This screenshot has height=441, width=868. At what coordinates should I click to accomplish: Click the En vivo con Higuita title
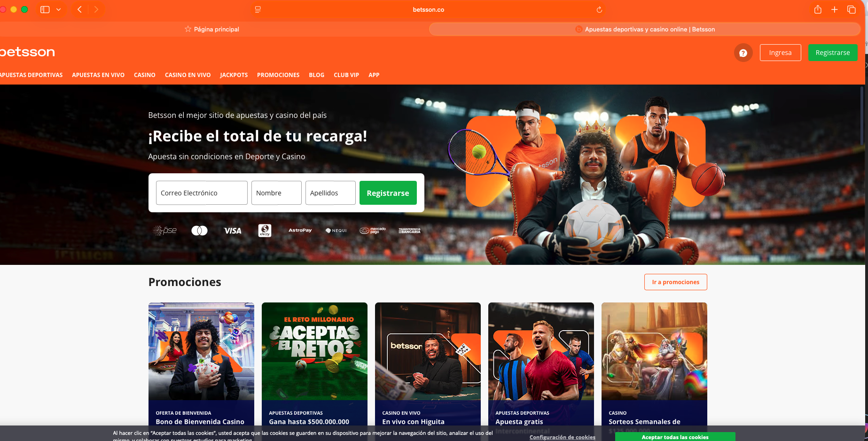click(414, 422)
